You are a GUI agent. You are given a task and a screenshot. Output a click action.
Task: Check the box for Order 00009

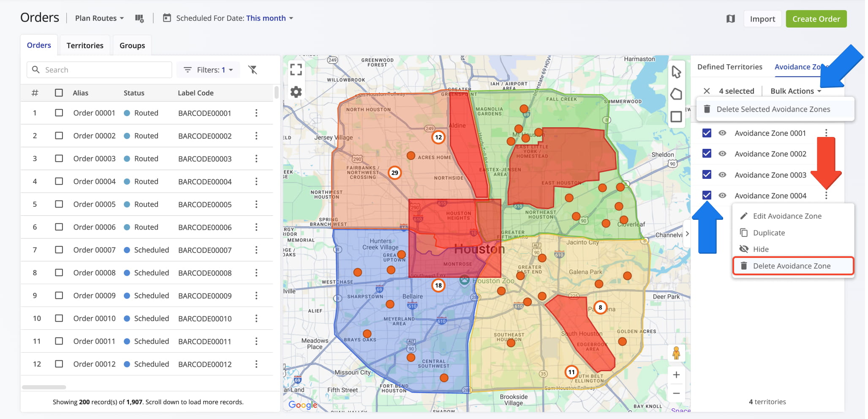point(59,296)
